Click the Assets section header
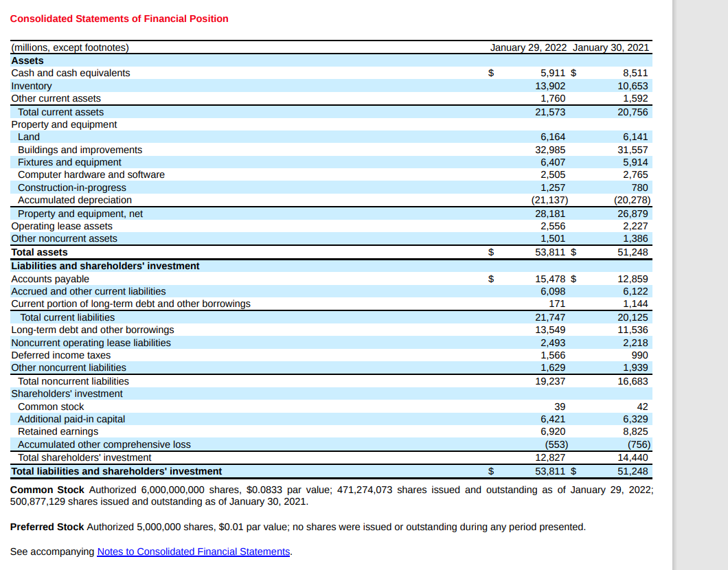The height and width of the screenshot is (570, 728). (28, 60)
